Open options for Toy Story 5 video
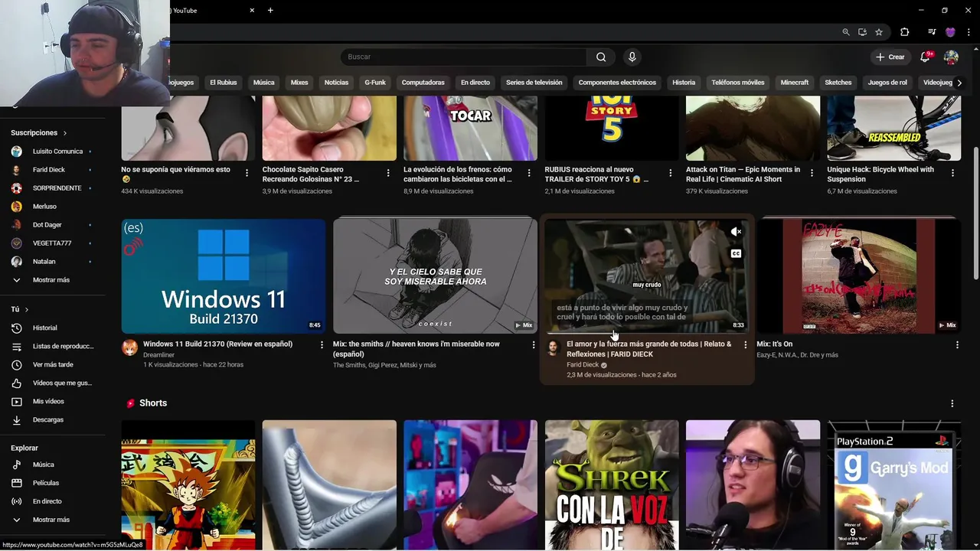Viewport: 980px width, 551px height. point(671,174)
